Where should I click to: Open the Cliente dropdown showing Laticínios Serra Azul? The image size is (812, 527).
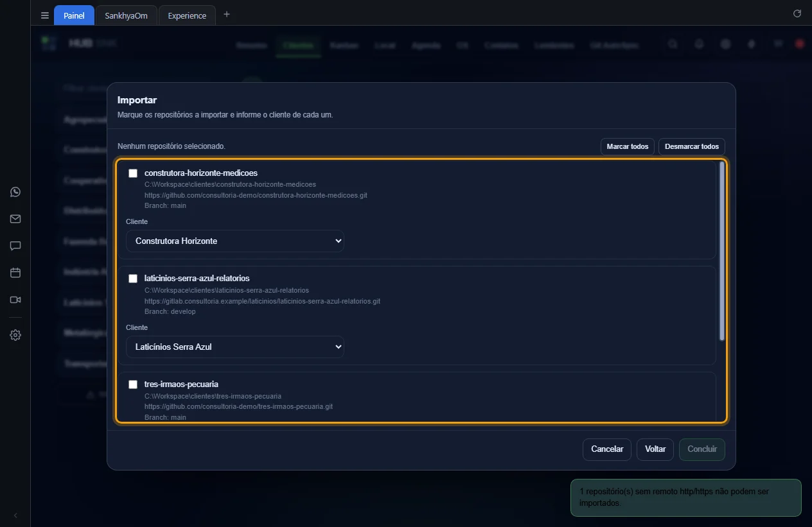click(x=235, y=347)
